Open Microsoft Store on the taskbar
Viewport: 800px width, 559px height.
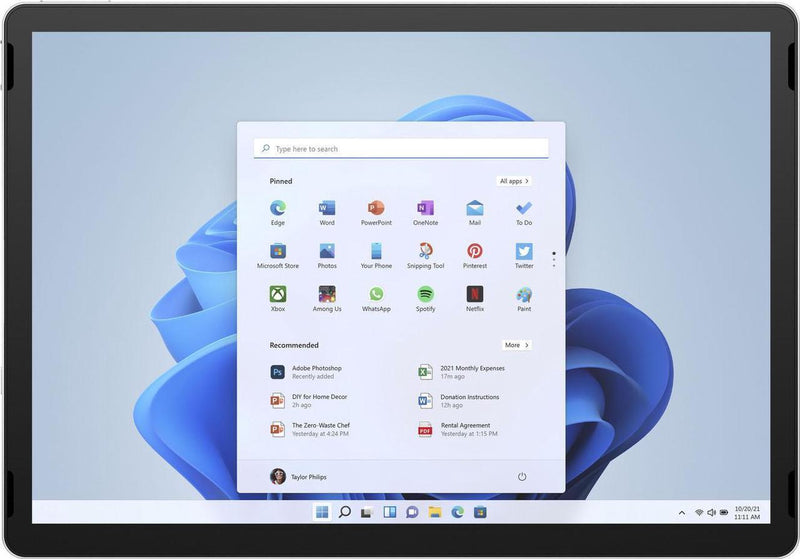[480, 512]
